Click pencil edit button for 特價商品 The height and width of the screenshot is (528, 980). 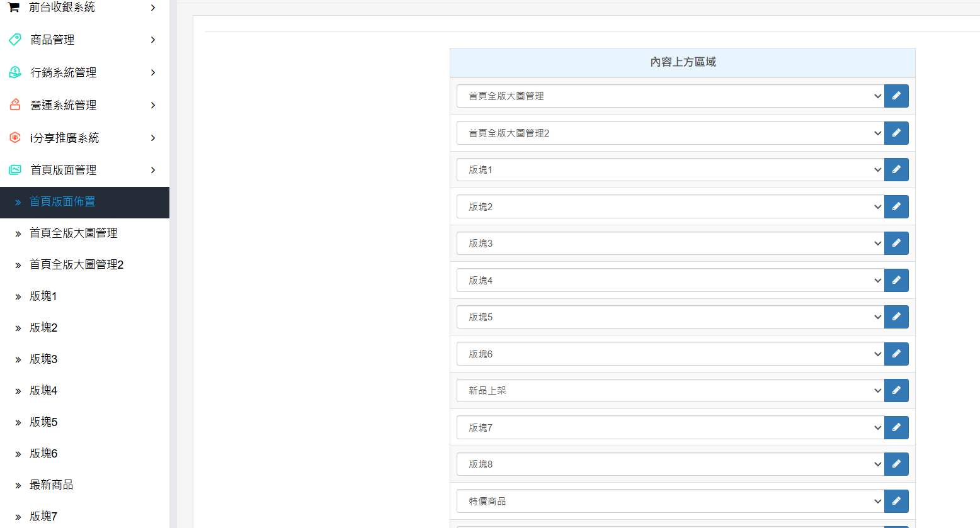(896, 501)
